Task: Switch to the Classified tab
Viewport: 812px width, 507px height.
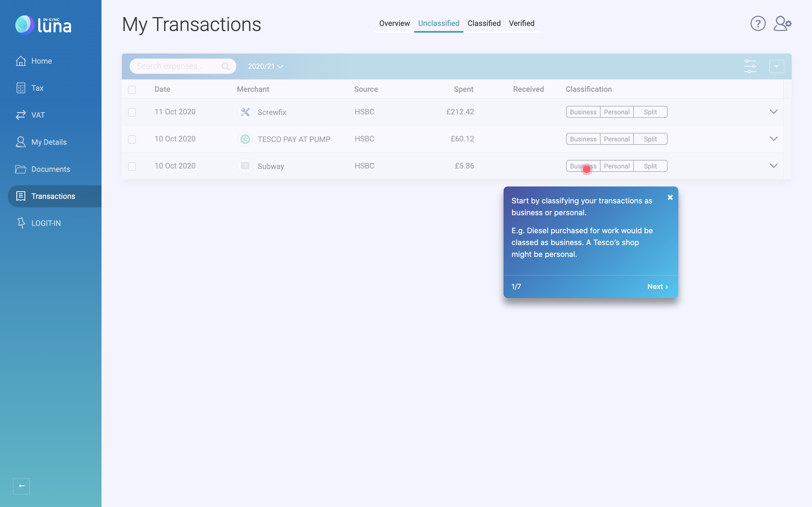Action: 484,23
